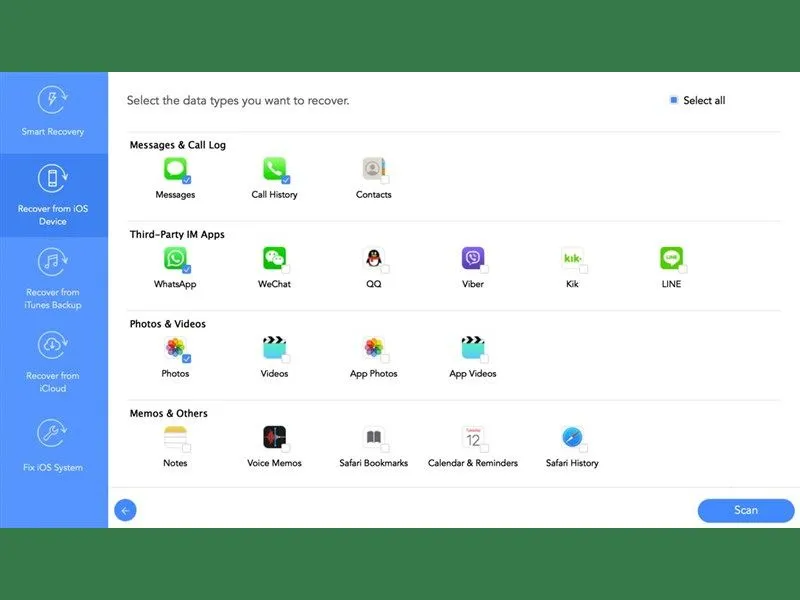The height and width of the screenshot is (600, 800).
Task: Go back with the arrow button
Action: [x=126, y=510]
